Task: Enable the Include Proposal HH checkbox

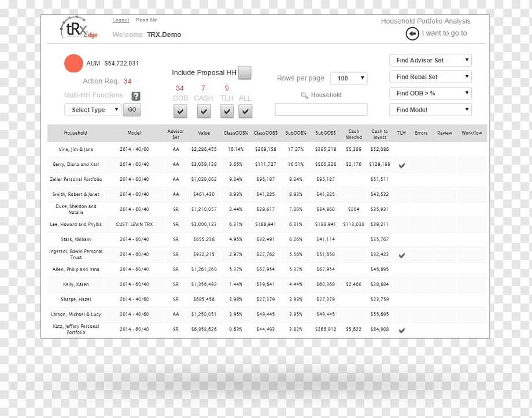Action: [x=245, y=73]
